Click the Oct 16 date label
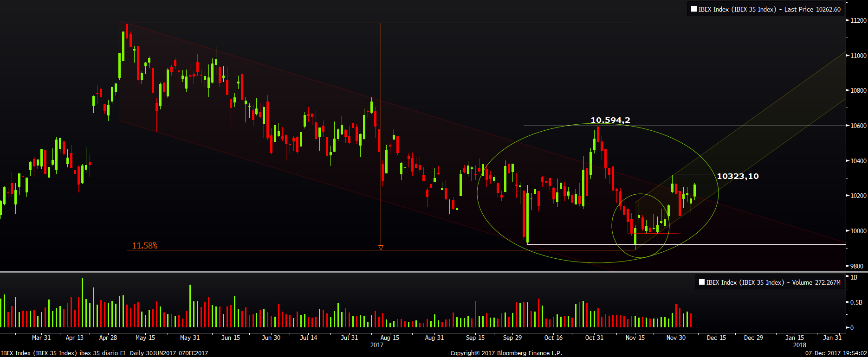This screenshot has width=868, height=357. pyautogui.click(x=553, y=338)
